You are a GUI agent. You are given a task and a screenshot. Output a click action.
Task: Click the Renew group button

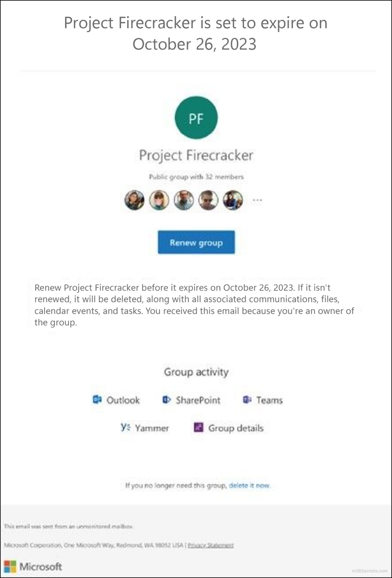coord(196,242)
